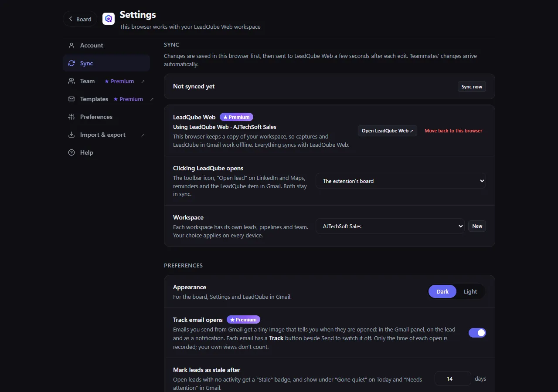Click the Settings page title
The height and width of the screenshot is (392, 558).
tap(138, 14)
